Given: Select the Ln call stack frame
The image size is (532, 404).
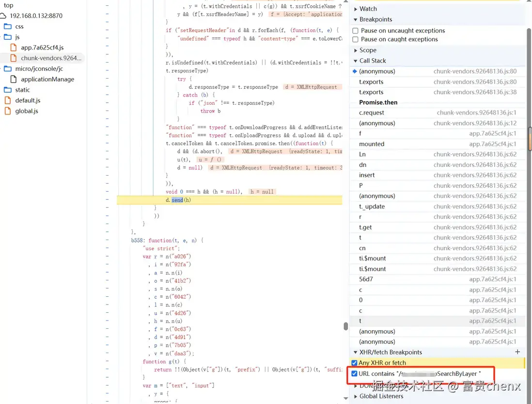Looking at the screenshot, I should [x=438, y=154].
